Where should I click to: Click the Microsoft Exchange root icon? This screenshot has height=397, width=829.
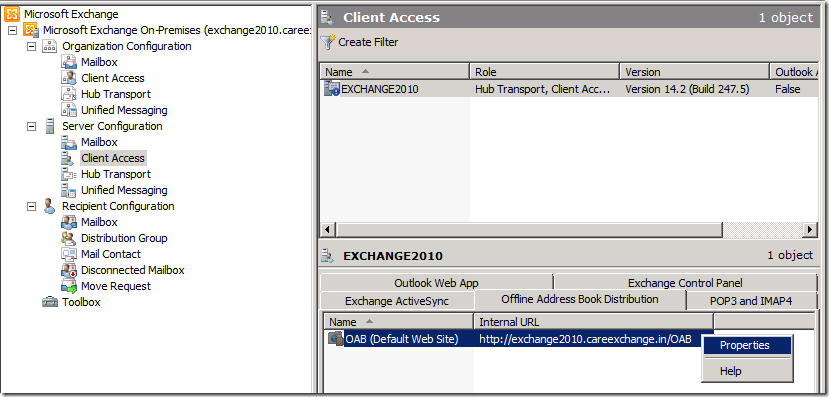(12, 14)
